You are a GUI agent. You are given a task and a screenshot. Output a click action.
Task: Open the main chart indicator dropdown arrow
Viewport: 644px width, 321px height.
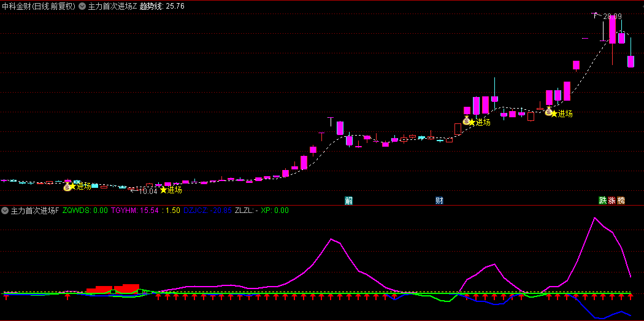coord(82,6)
